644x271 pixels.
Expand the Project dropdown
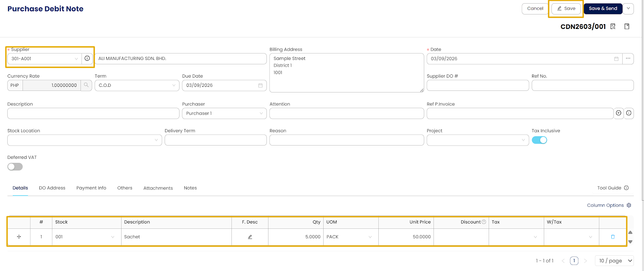point(478,140)
